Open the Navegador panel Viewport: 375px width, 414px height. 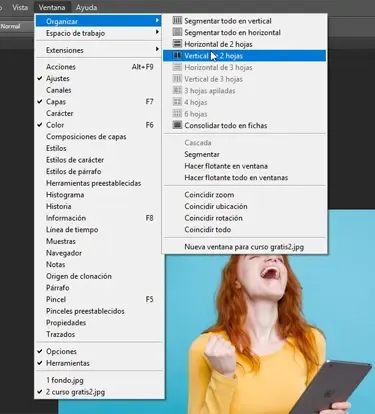pyautogui.click(x=99, y=253)
